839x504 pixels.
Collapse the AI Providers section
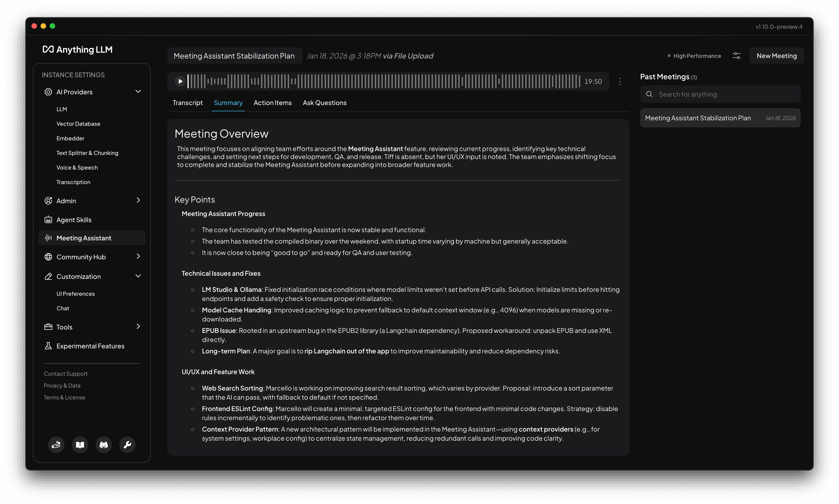[138, 92]
